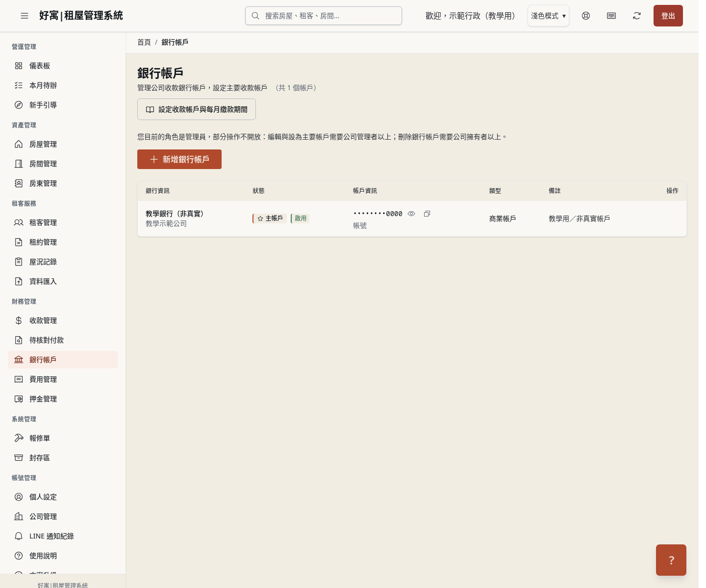Click the clipboard icon beside 屋況記錄
Screen dimensions: 706x588
point(19,262)
